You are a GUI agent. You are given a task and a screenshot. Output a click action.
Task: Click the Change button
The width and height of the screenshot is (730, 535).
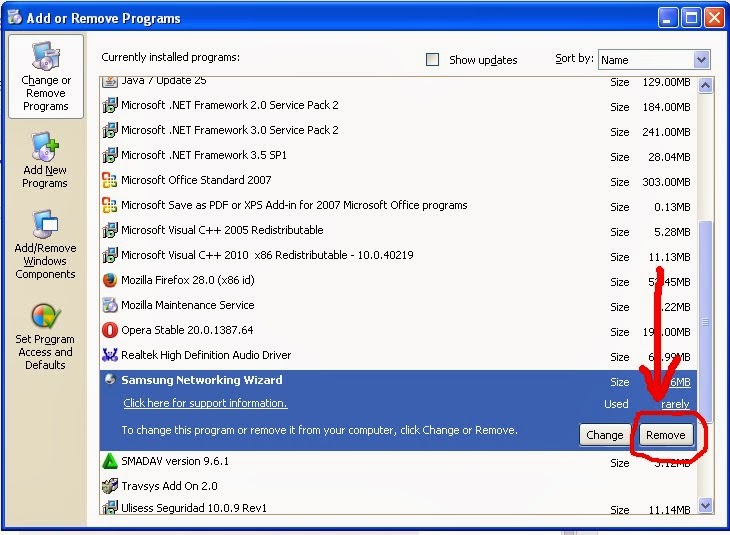point(605,435)
